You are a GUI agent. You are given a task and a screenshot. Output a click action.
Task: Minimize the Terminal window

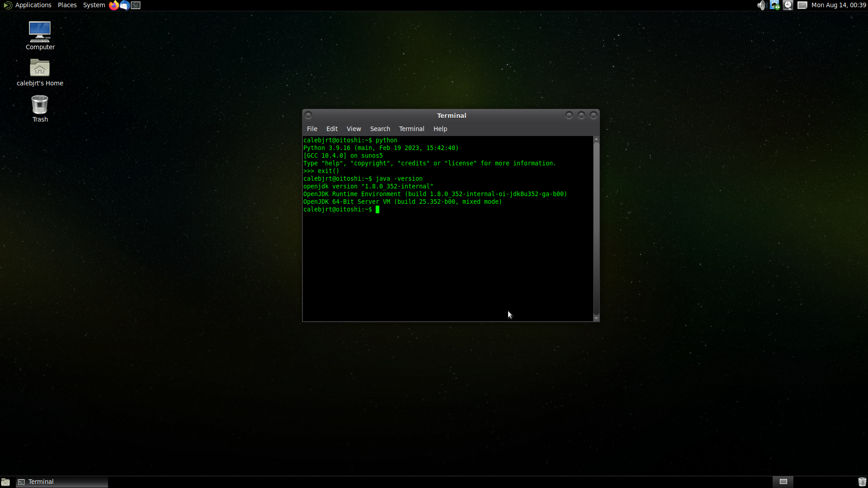click(569, 115)
